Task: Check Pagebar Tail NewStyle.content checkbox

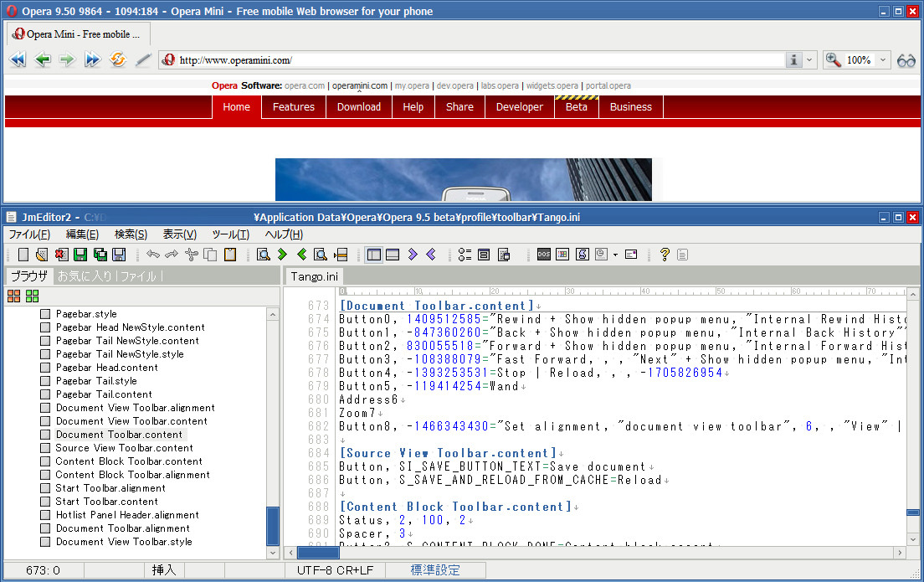Action: tap(45, 341)
